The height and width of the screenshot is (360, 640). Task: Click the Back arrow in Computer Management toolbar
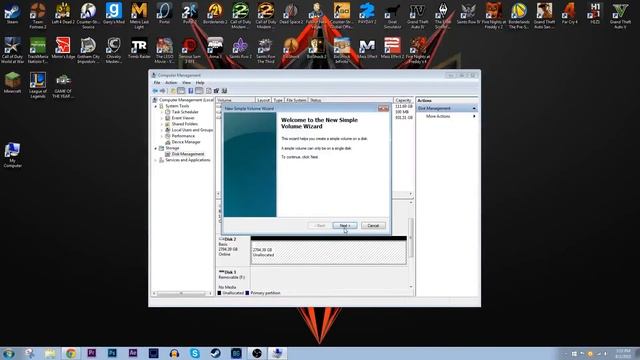coord(155,91)
